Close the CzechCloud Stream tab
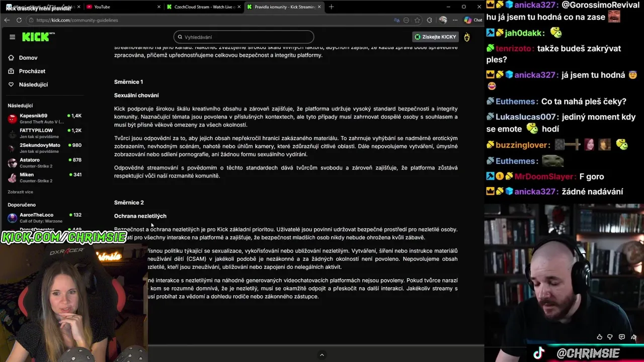The width and height of the screenshot is (644, 362). point(238,7)
